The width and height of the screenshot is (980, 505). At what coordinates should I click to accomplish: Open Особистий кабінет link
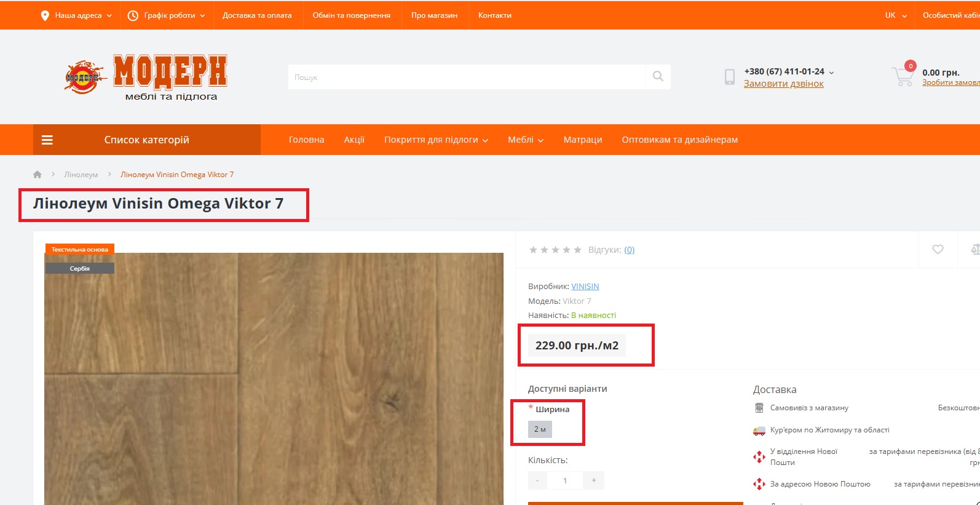tap(951, 15)
